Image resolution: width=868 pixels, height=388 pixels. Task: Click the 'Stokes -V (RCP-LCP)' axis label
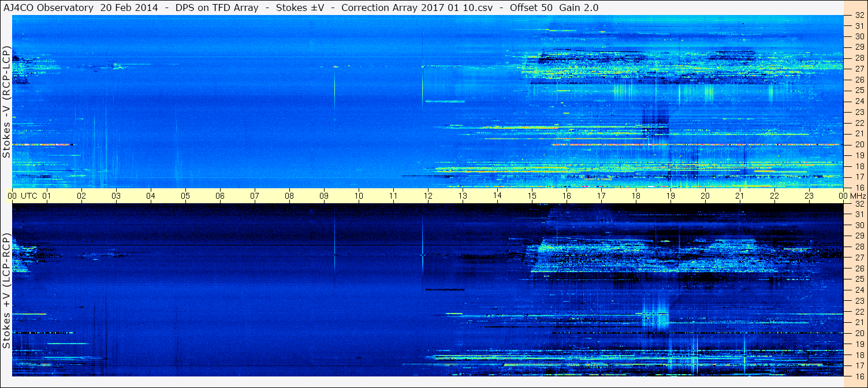[x=7, y=103]
